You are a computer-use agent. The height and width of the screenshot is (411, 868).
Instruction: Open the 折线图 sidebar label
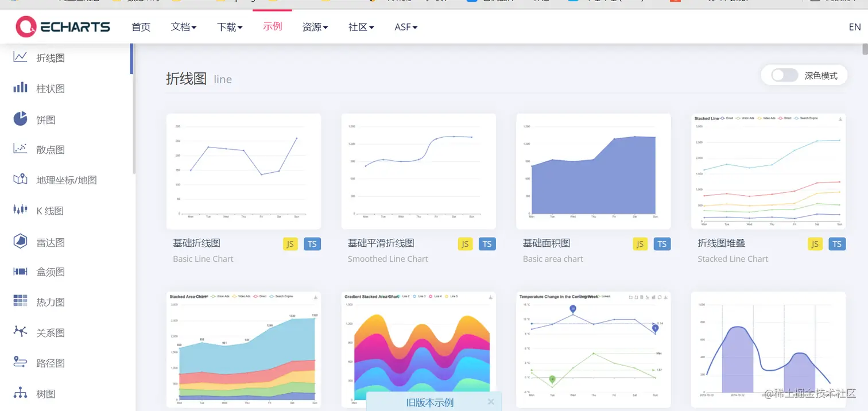(51, 58)
